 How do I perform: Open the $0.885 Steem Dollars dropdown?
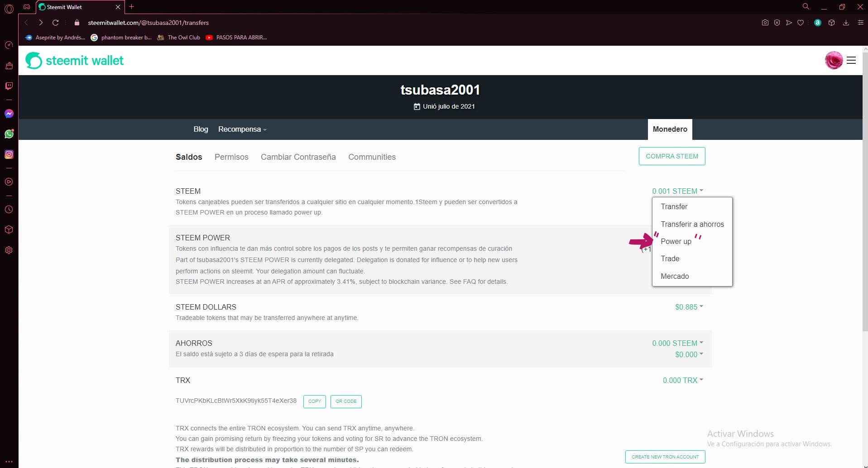(689, 307)
